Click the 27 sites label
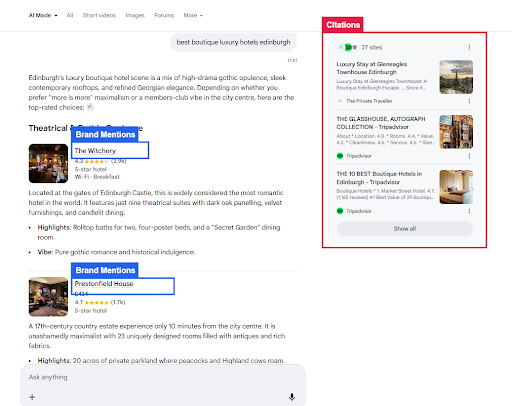The height and width of the screenshot is (406, 512). [x=372, y=47]
